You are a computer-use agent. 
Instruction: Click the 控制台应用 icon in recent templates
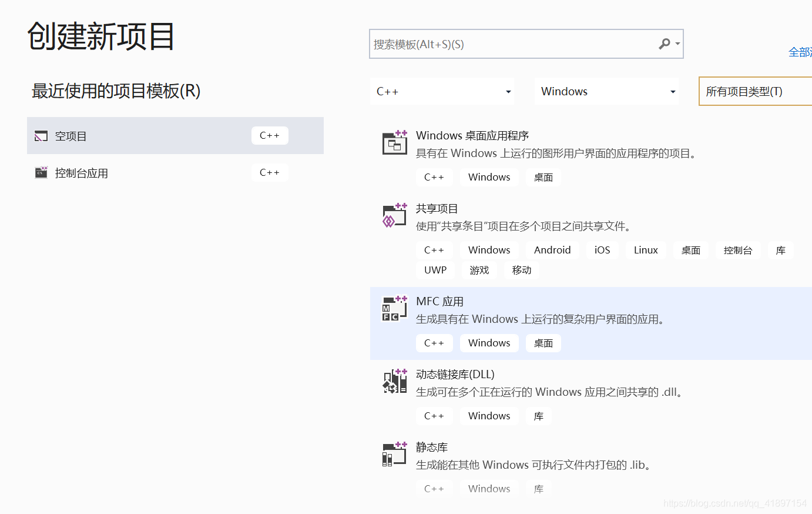(x=41, y=172)
